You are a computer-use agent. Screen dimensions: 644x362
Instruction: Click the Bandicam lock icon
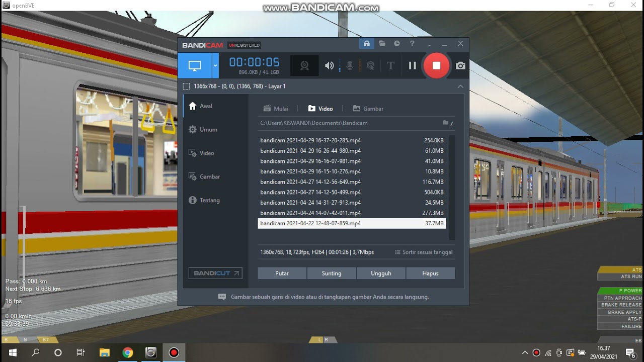click(x=366, y=44)
